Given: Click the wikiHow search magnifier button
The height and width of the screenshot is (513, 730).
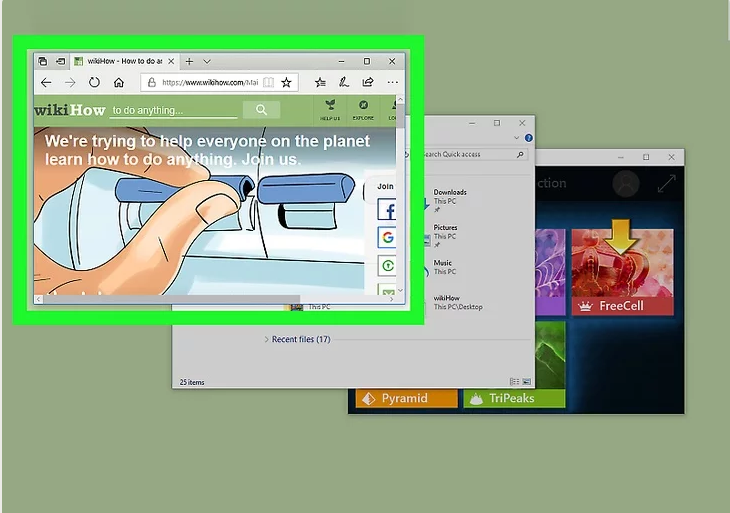Looking at the screenshot, I should [261, 110].
